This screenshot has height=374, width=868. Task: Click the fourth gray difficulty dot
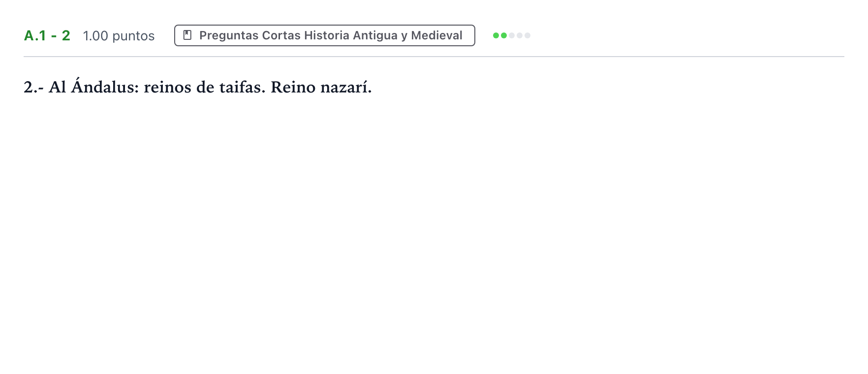coord(520,35)
